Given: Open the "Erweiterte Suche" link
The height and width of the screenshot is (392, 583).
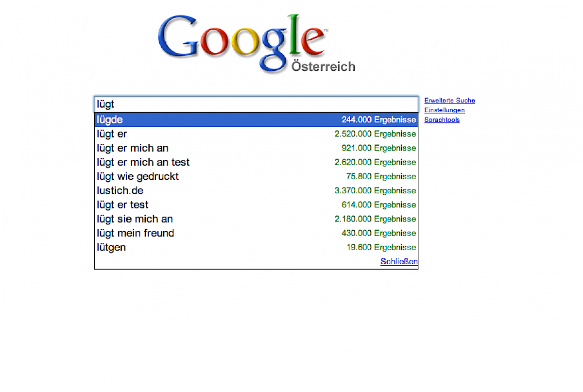Looking at the screenshot, I should click(x=449, y=101).
